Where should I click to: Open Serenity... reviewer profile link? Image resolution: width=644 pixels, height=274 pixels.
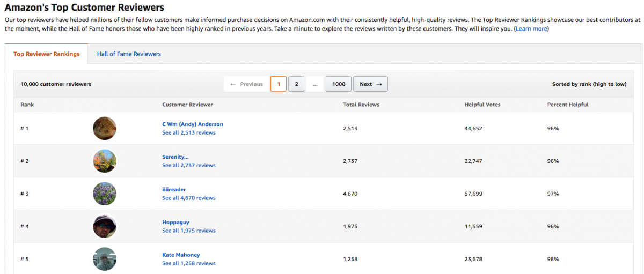click(x=175, y=157)
